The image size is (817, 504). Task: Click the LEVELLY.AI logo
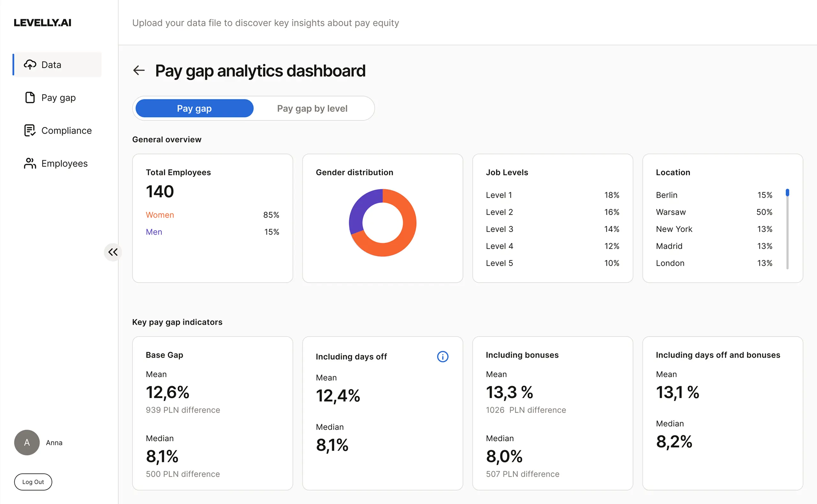pyautogui.click(x=42, y=23)
